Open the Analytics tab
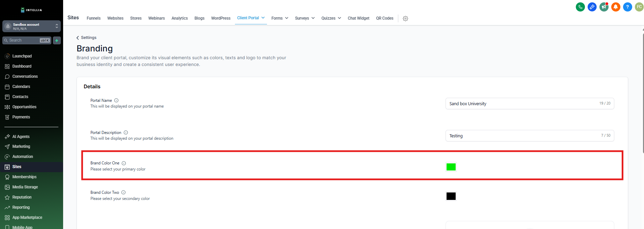Viewport: 644px width, 229px height. pos(180,18)
